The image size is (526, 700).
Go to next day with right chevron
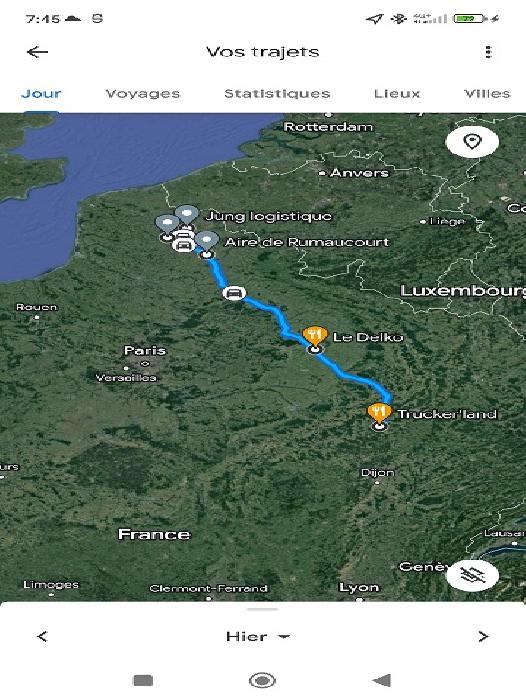tap(483, 636)
